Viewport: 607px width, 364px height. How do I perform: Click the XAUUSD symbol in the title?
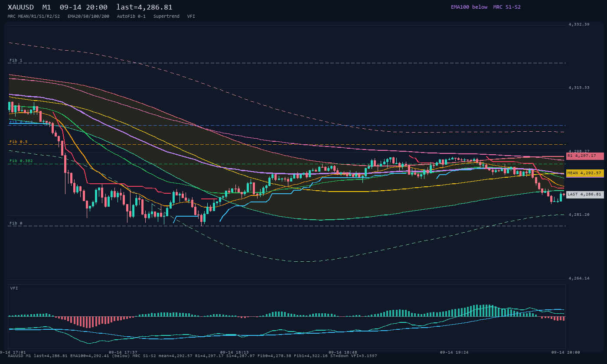click(21, 7)
